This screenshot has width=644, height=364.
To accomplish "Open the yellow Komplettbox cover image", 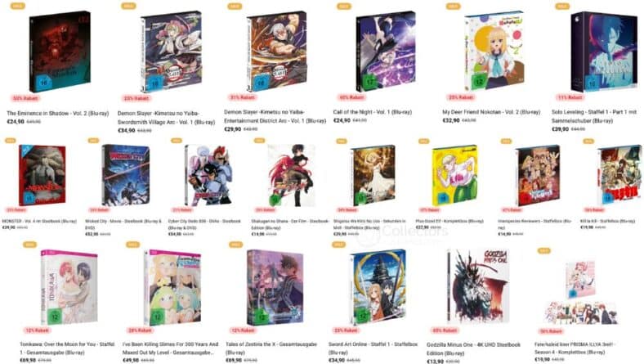I will pos(454,175).
